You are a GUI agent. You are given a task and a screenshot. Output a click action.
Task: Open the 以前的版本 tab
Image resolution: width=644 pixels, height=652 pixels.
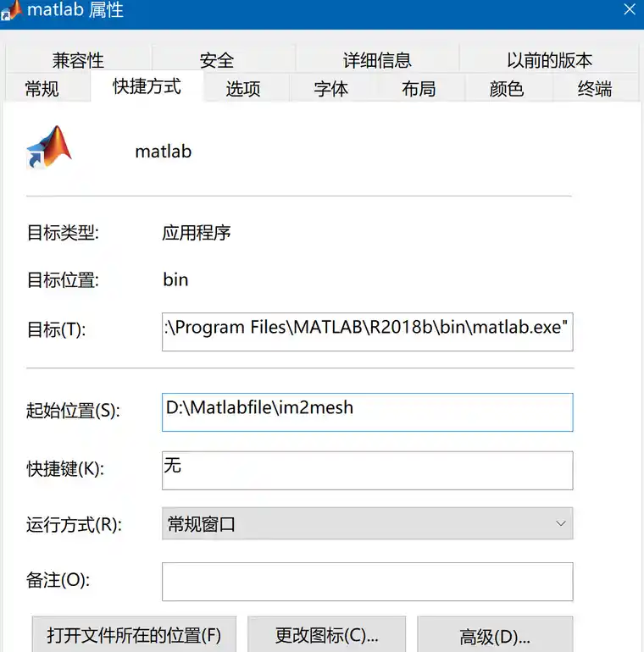(549, 59)
